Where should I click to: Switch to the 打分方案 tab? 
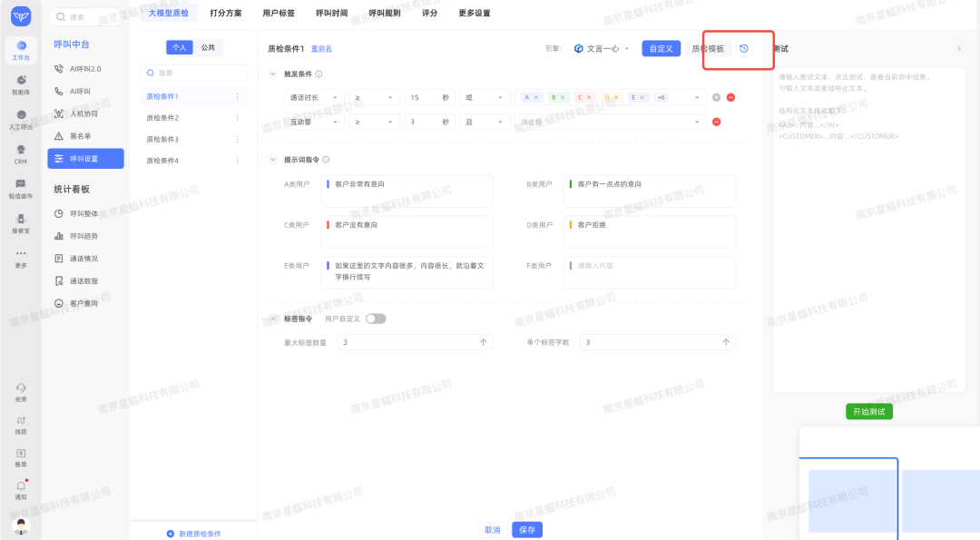tap(225, 14)
